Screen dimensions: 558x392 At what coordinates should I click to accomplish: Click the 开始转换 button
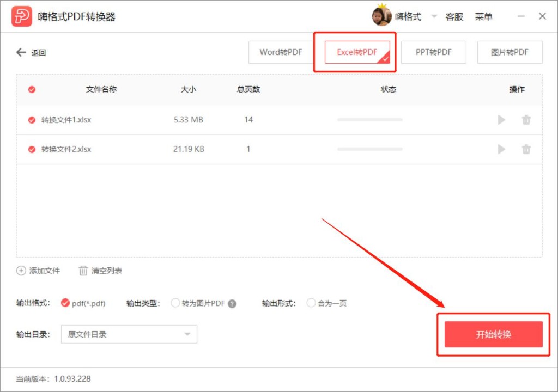(493, 334)
